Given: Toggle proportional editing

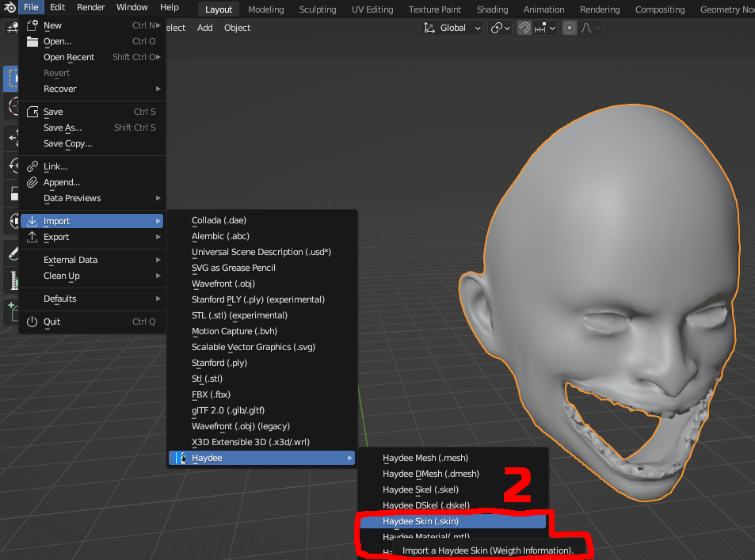Looking at the screenshot, I should tap(569, 28).
